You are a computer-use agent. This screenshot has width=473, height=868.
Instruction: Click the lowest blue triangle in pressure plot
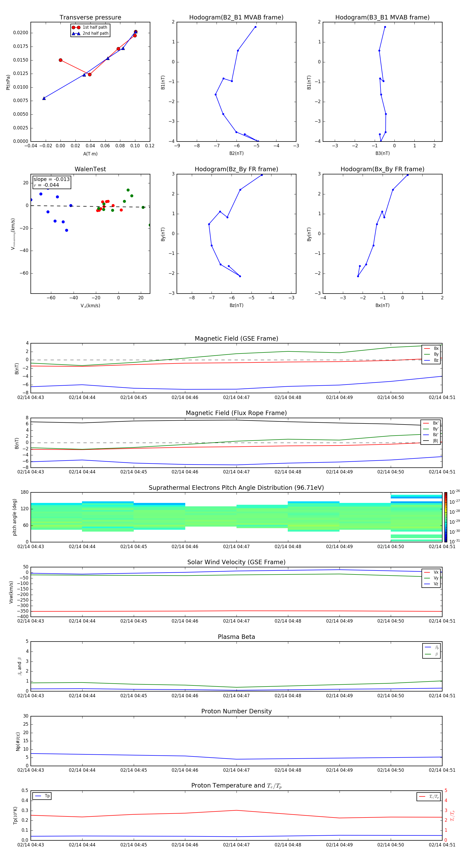[44, 98]
